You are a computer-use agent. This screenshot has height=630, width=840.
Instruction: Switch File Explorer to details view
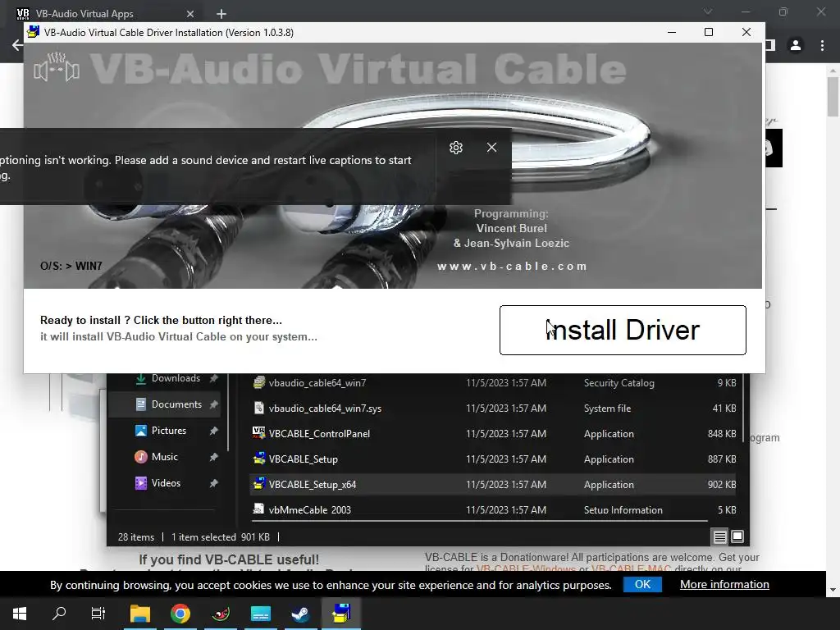720,536
